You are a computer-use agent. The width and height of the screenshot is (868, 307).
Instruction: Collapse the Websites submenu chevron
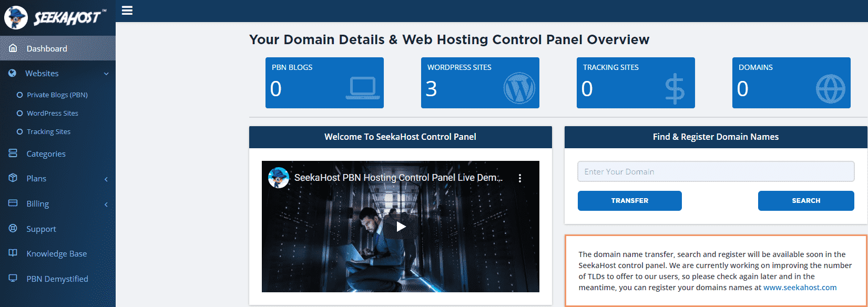point(106,74)
